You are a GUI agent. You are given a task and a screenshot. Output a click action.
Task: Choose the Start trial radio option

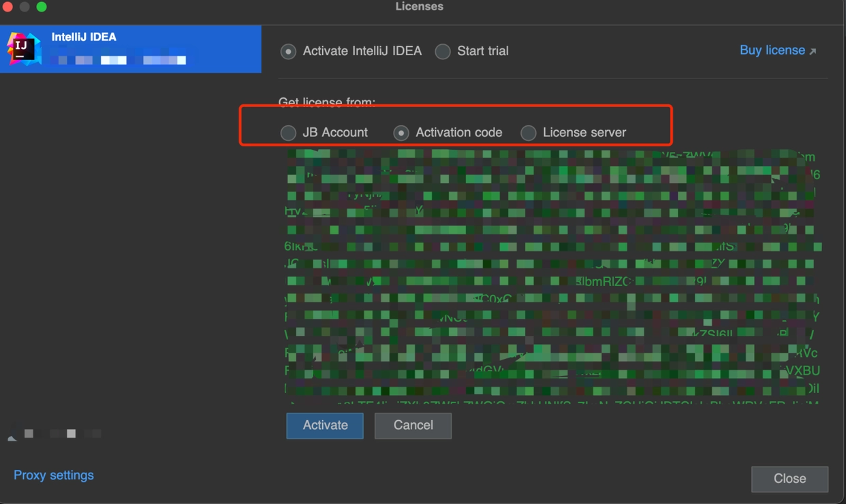[x=443, y=52]
